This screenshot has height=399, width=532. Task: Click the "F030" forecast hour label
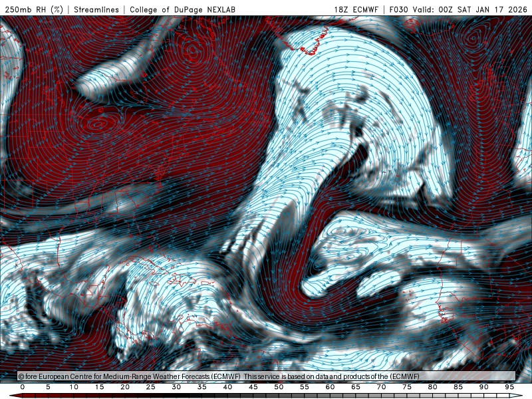tap(398, 9)
